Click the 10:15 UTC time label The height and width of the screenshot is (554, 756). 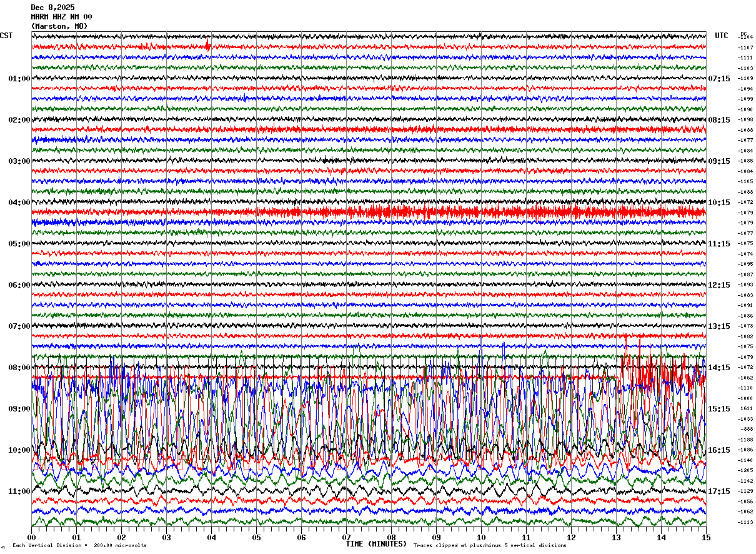(719, 203)
